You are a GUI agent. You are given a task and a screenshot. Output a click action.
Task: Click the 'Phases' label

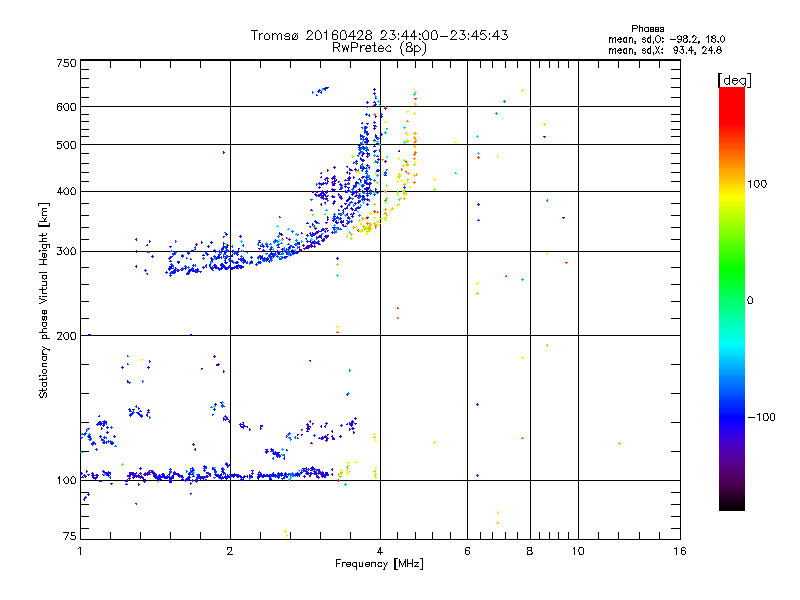click(647, 29)
